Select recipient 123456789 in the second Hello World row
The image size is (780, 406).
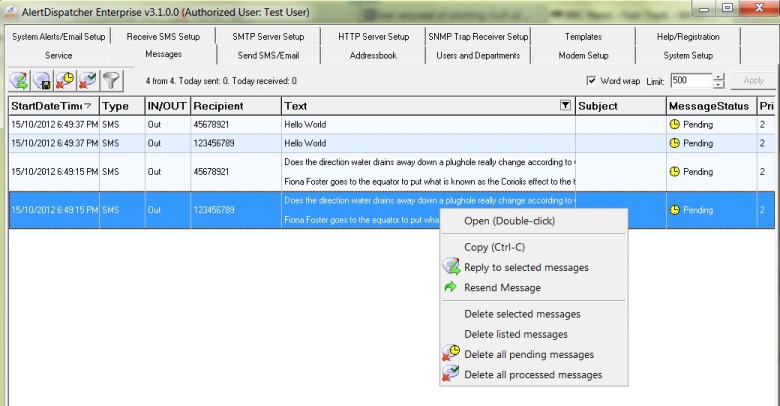(214, 143)
